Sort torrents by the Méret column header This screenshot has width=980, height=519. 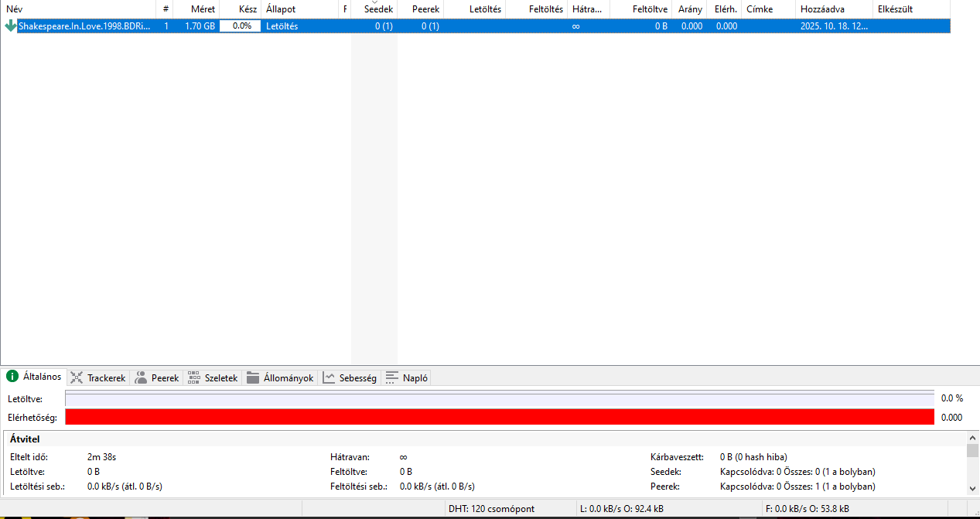tap(199, 9)
